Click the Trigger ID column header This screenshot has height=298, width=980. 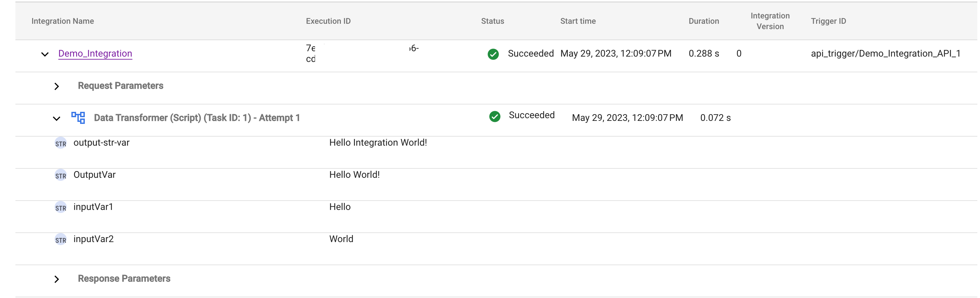(828, 21)
